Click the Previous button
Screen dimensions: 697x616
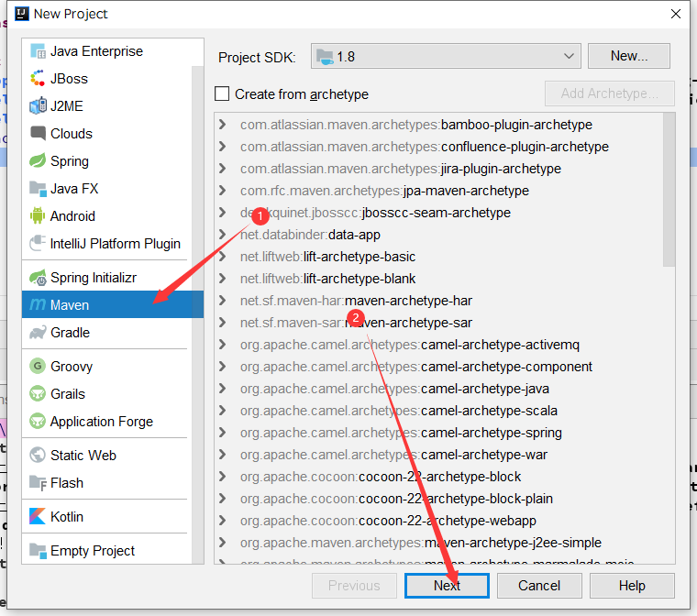tap(354, 586)
